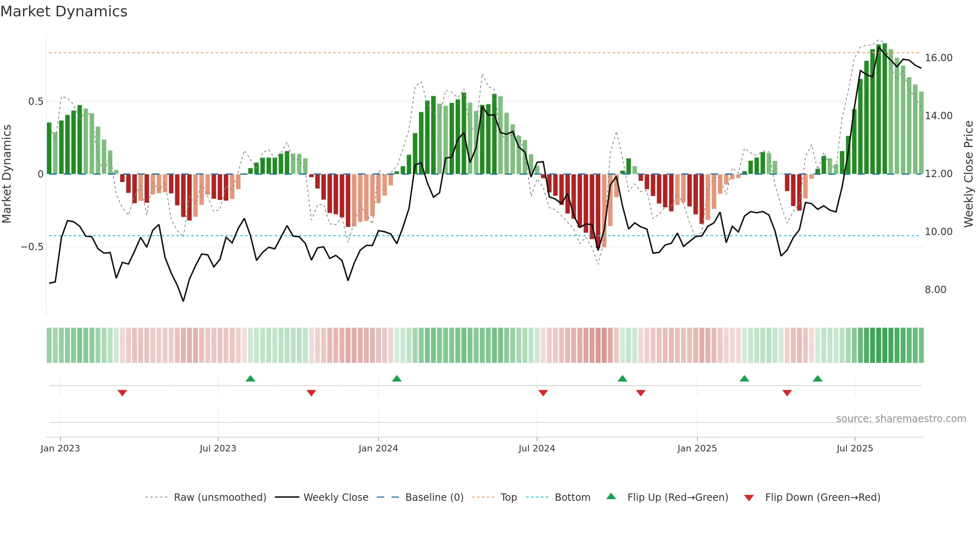
Task: Click the 12.00 price axis label
Action: click(x=939, y=174)
